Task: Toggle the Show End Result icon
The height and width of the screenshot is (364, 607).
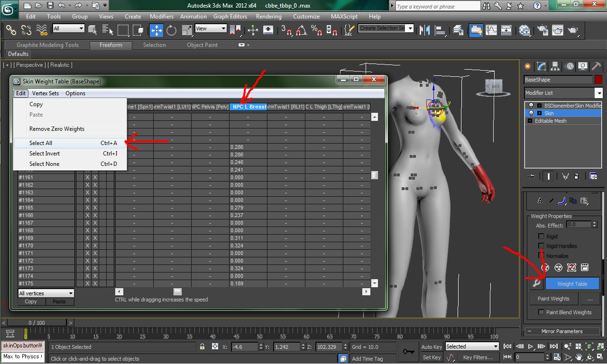Action: point(548,176)
